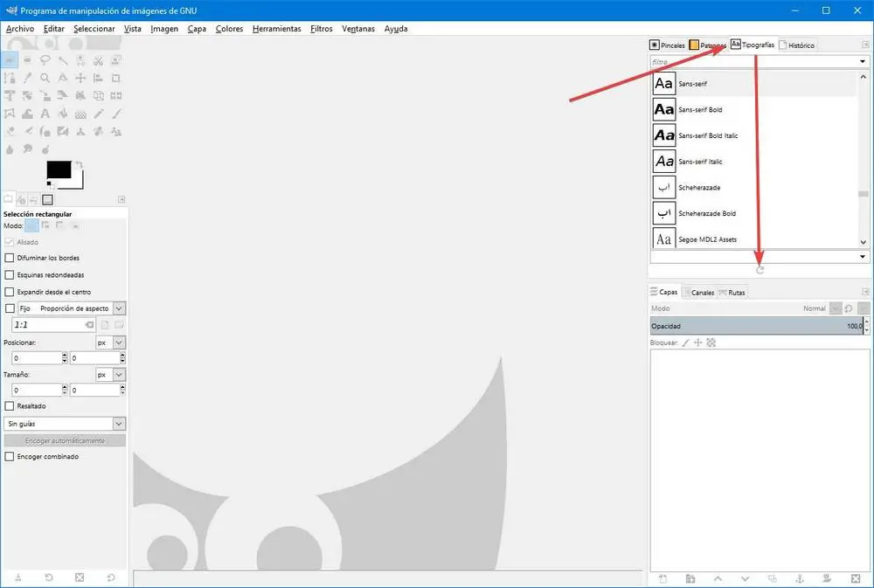Screen dimensions: 874x588
Task: Switch to the Canales tab
Action: click(699, 292)
